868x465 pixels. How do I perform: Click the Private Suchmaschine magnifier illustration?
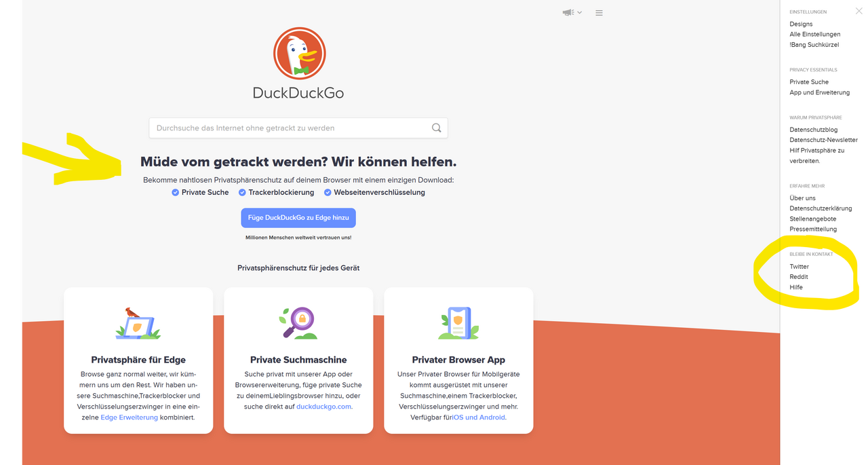[298, 323]
